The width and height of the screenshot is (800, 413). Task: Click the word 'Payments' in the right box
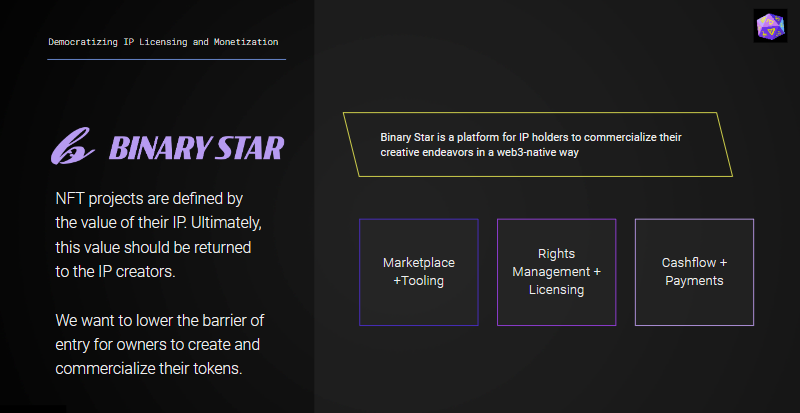pos(694,281)
